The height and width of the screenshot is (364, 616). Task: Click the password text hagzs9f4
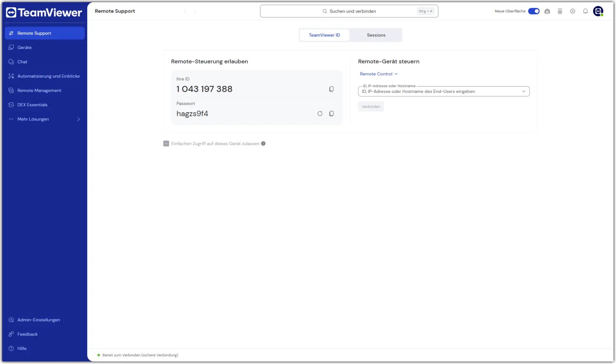click(192, 114)
